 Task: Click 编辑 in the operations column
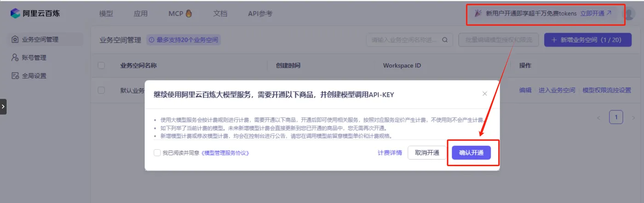tap(525, 90)
